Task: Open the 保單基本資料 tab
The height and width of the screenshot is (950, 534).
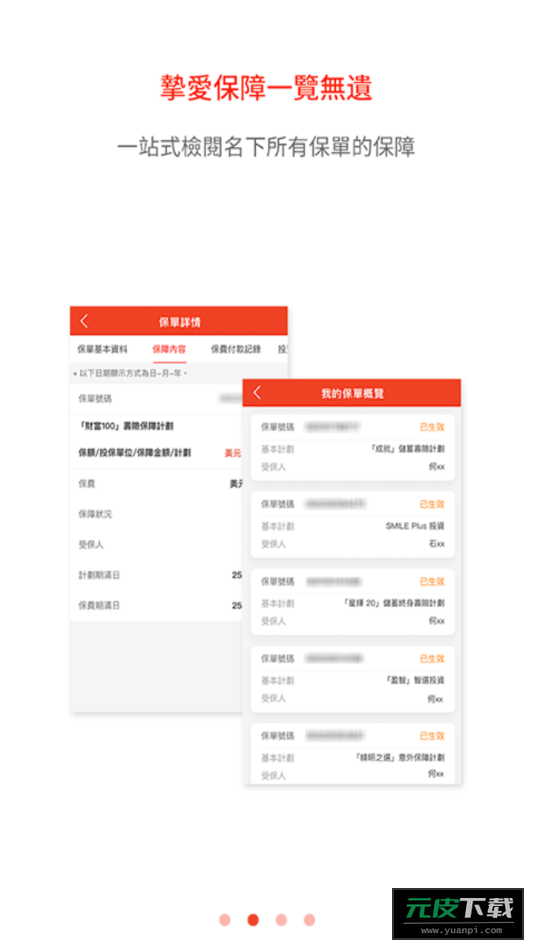Action: tap(102, 349)
